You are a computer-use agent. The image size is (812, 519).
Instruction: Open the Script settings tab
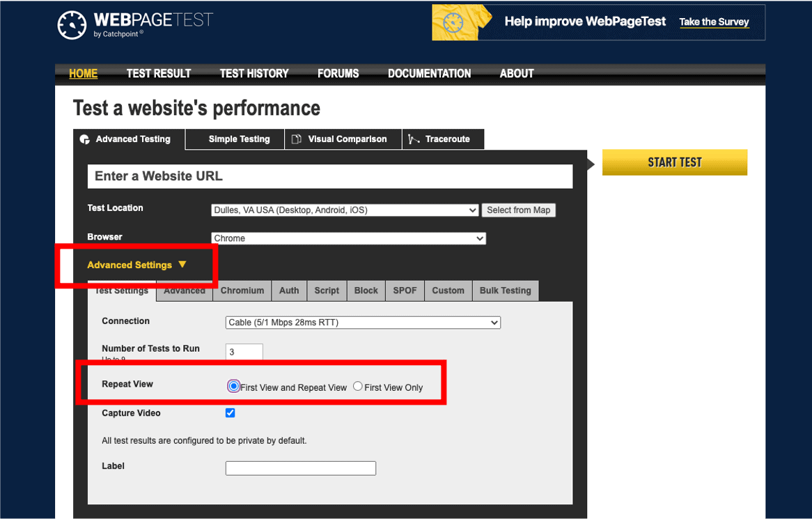click(327, 291)
